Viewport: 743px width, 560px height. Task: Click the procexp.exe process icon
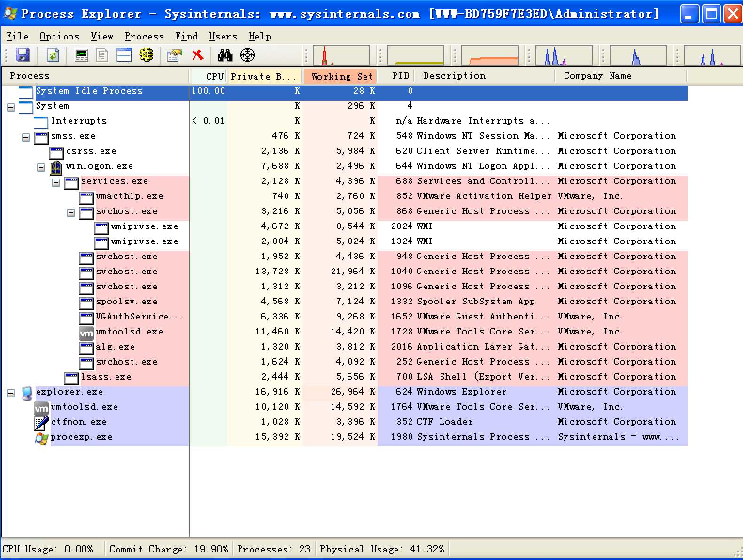(41, 438)
